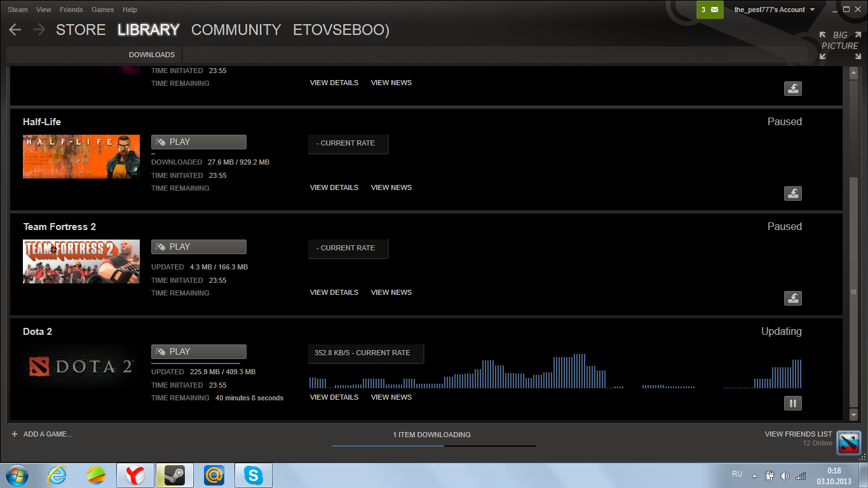The width and height of the screenshot is (868, 488).
Task: Open the ETOVSEBOO) profile section
Action: point(341,30)
